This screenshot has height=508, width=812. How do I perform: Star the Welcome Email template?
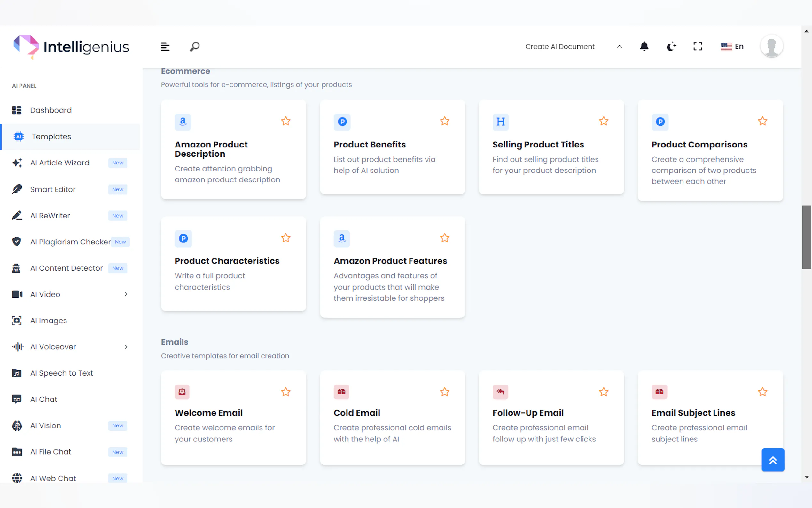(286, 392)
